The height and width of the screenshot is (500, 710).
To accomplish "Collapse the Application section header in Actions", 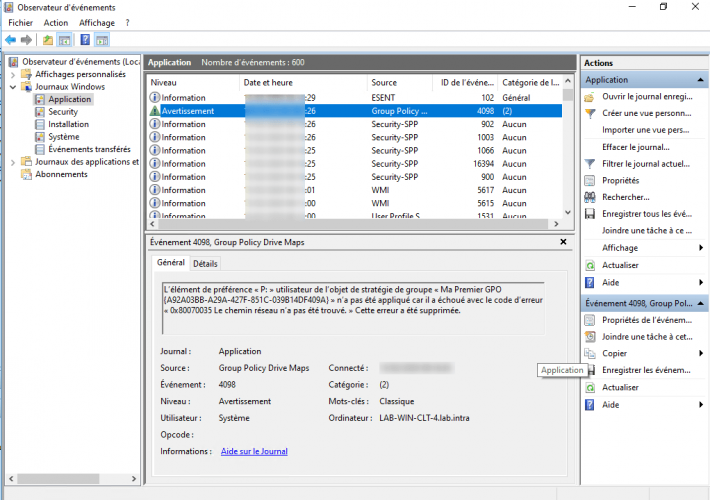I will pyautogui.click(x=699, y=80).
